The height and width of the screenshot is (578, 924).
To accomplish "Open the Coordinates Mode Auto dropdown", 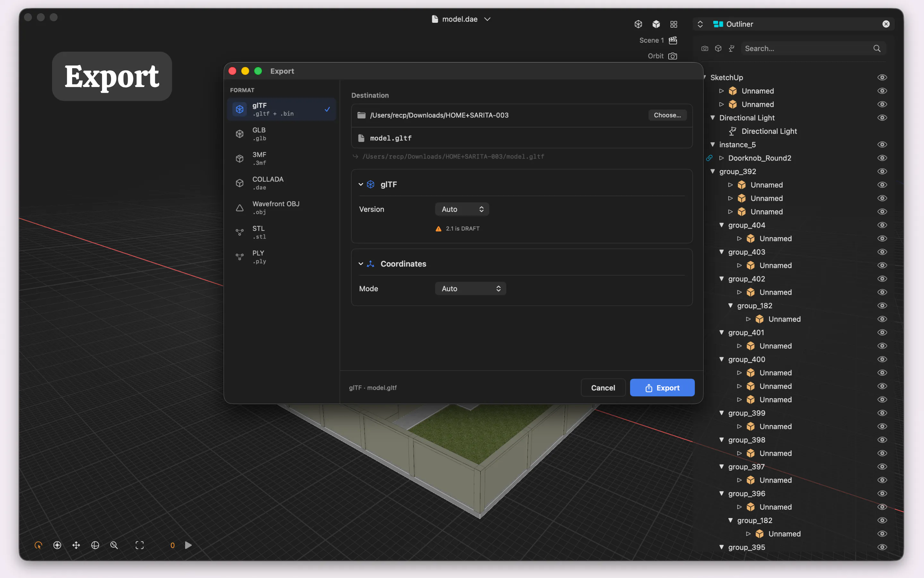I will pyautogui.click(x=470, y=289).
